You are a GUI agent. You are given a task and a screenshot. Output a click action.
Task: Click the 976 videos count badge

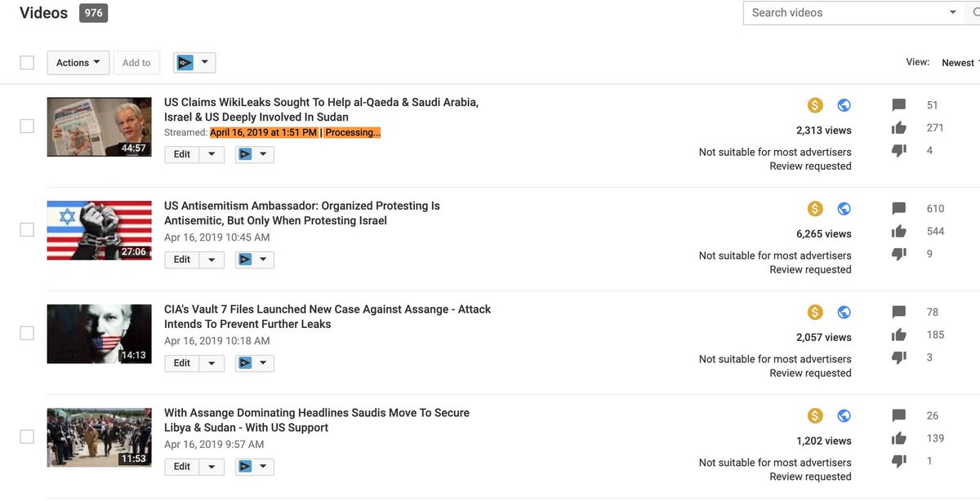coord(93,13)
